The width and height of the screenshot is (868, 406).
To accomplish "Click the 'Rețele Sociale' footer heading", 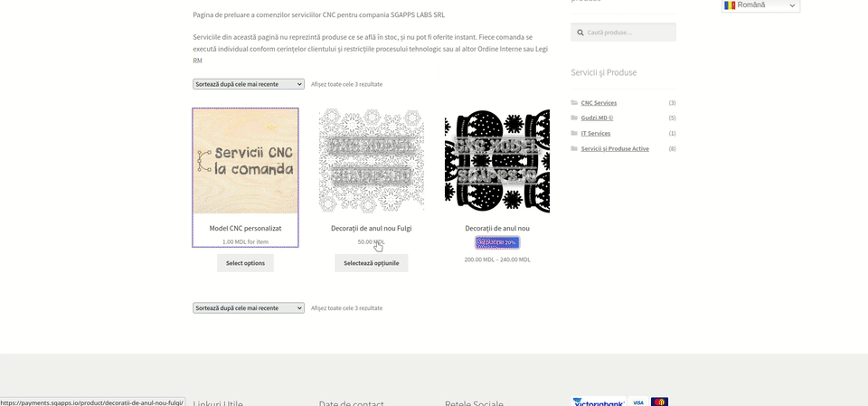I will (x=474, y=402).
